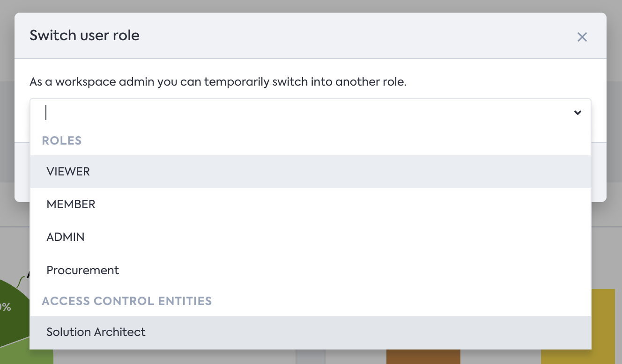This screenshot has width=622, height=364.
Task: Collapse the role dropdown using its chevron
Action: 578,113
